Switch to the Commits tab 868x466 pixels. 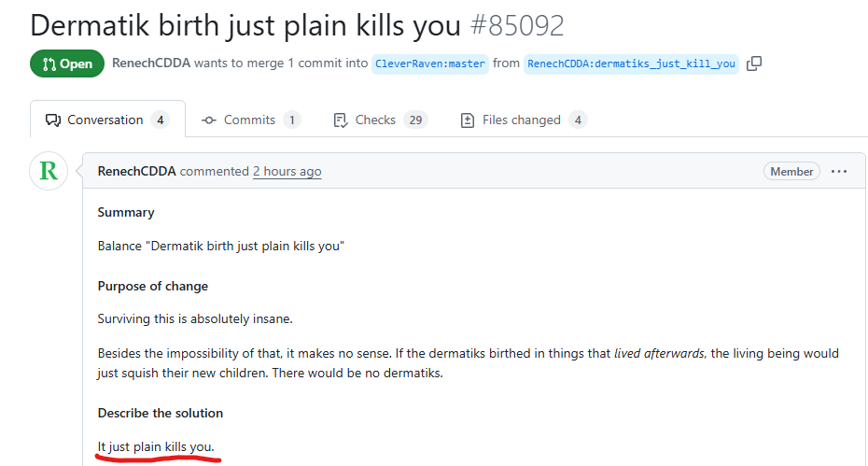tap(250, 120)
